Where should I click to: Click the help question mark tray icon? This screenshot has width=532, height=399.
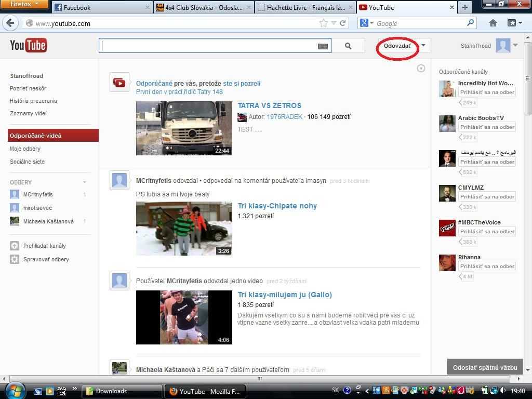[347, 391]
